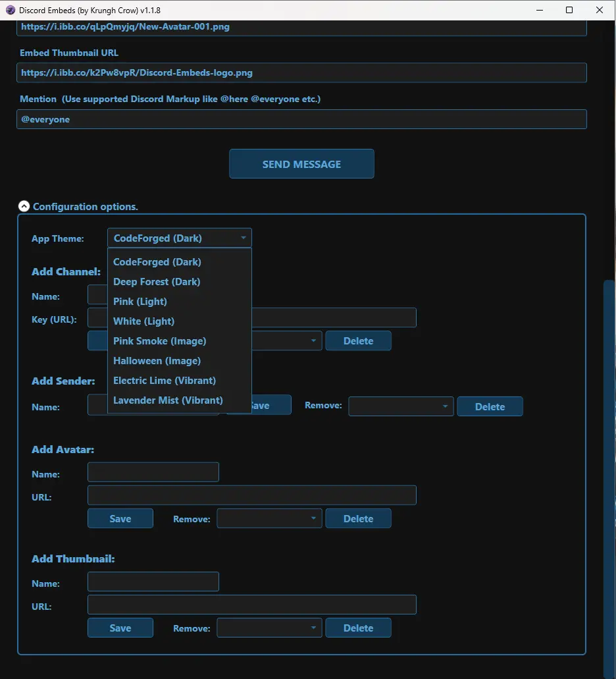Click Delete in the Add Channel section
This screenshot has width=616, height=679.
click(358, 341)
